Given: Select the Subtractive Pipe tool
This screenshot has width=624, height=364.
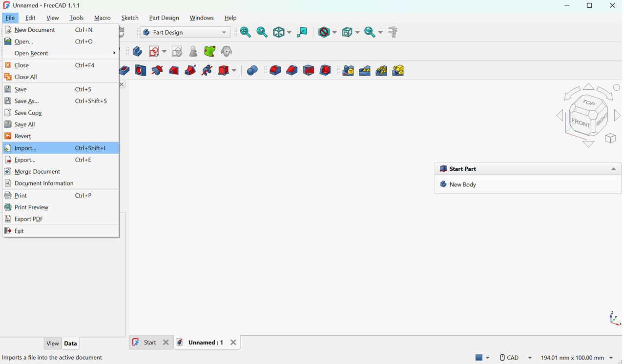Looking at the screenshot, I should (x=190, y=70).
